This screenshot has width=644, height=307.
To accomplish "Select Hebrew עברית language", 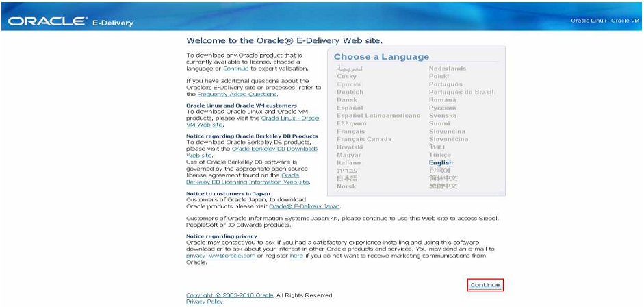I will (x=348, y=171).
